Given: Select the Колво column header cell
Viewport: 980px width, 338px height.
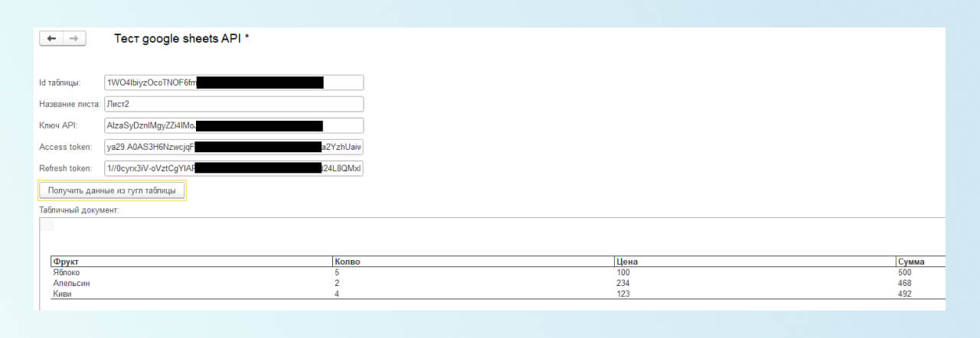Looking at the screenshot, I should click(473, 262).
